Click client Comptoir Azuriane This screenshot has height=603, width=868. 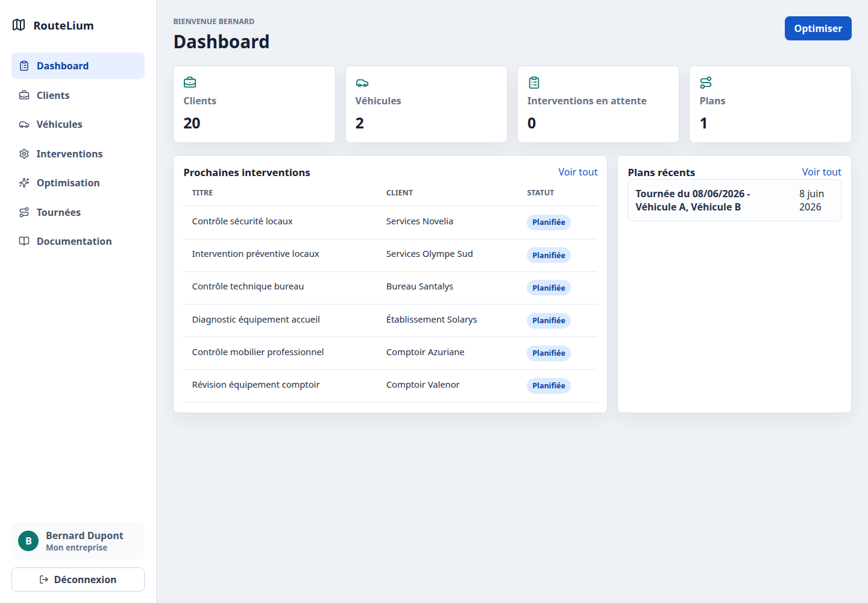pos(425,352)
